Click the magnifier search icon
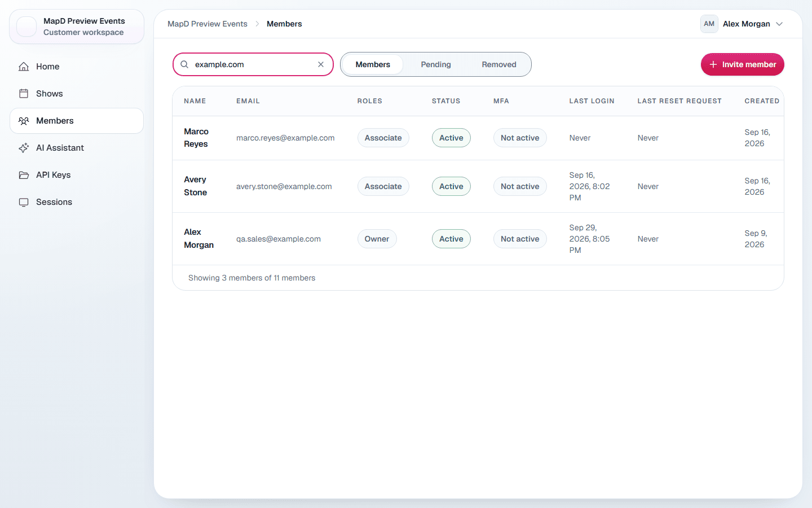812x508 pixels. (184, 64)
